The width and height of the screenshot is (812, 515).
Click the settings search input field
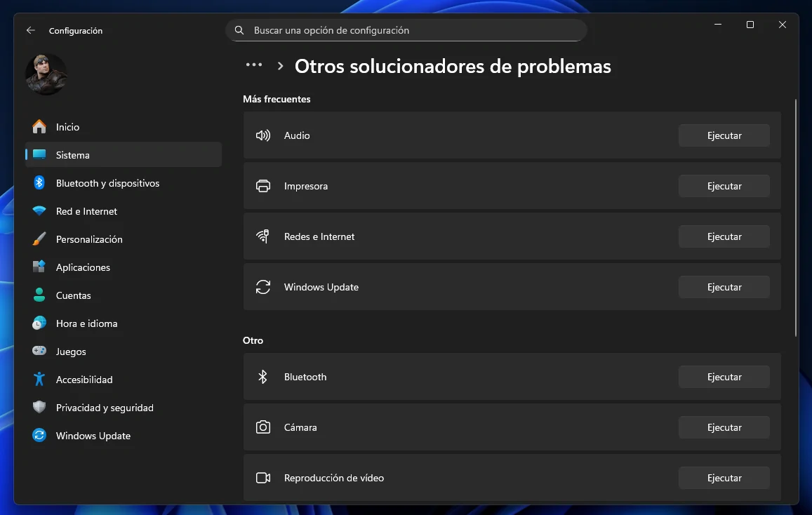click(x=406, y=31)
